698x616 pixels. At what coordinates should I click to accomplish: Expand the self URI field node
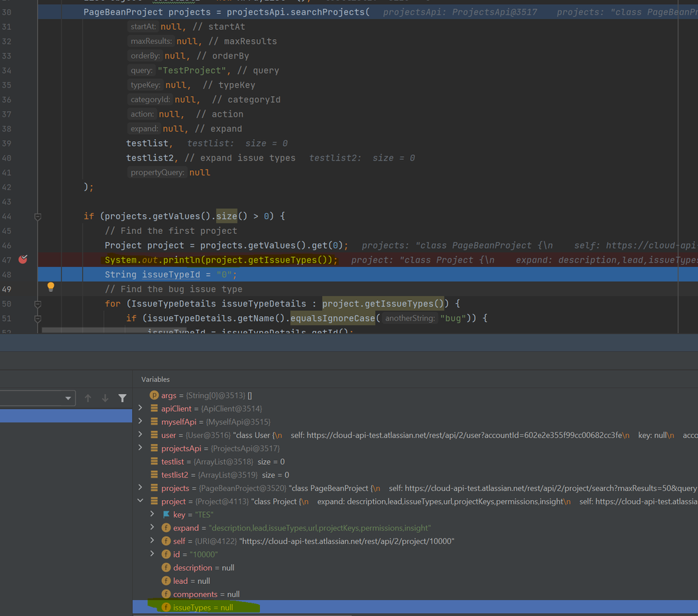pyautogui.click(x=152, y=541)
